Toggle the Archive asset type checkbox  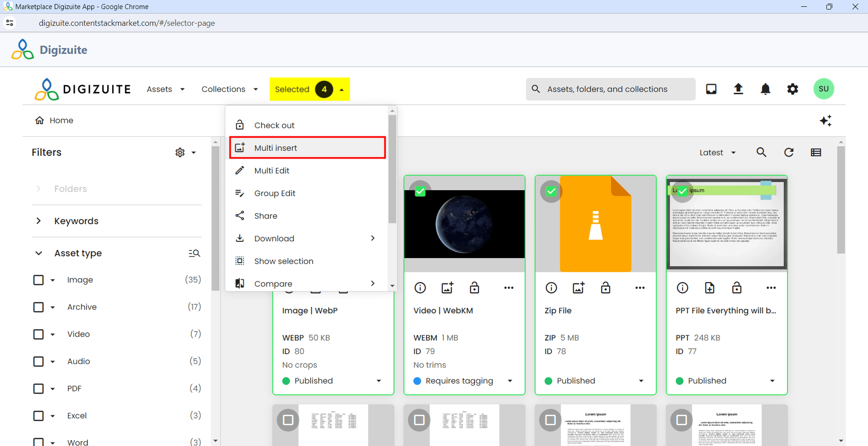38,307
